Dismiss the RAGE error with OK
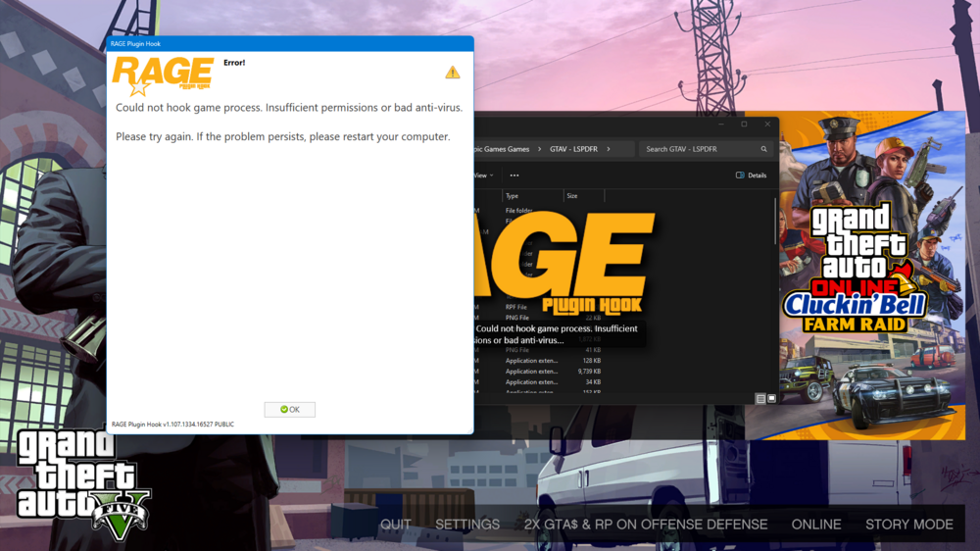Image resolution: width=980 pixels, height=551 pixels. pyautogui.click(x=289, y=410)
